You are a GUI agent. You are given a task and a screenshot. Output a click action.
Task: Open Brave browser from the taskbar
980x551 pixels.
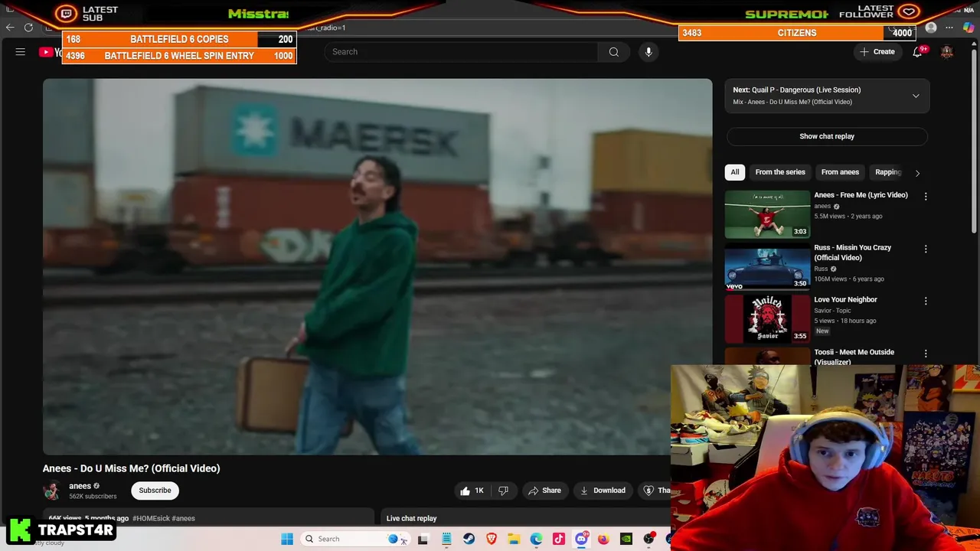[492, 539]
